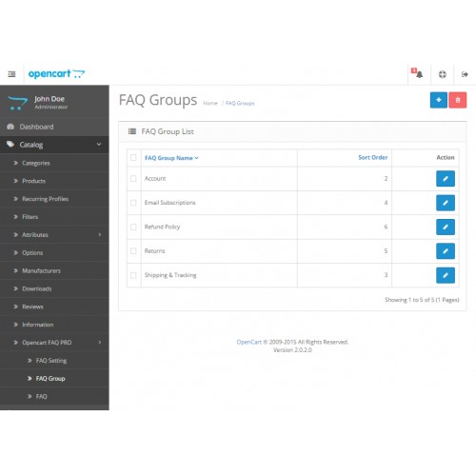Image resolution: width=476 pixels, height=476 pixels.
Task: Edit the Shipping & Tracking pencil icon
Action: 446,275
